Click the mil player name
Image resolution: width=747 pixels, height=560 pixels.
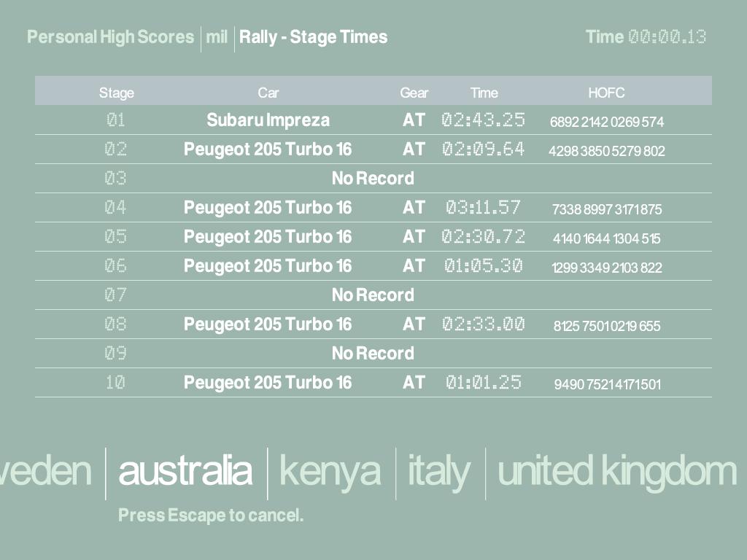tap(217, 37)
